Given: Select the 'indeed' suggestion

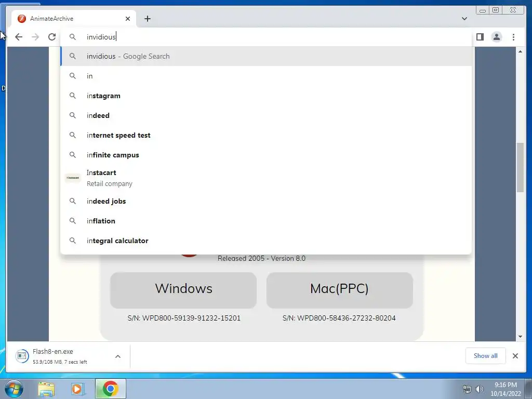Looking at the screenshot, I should [x=266, y=115].
